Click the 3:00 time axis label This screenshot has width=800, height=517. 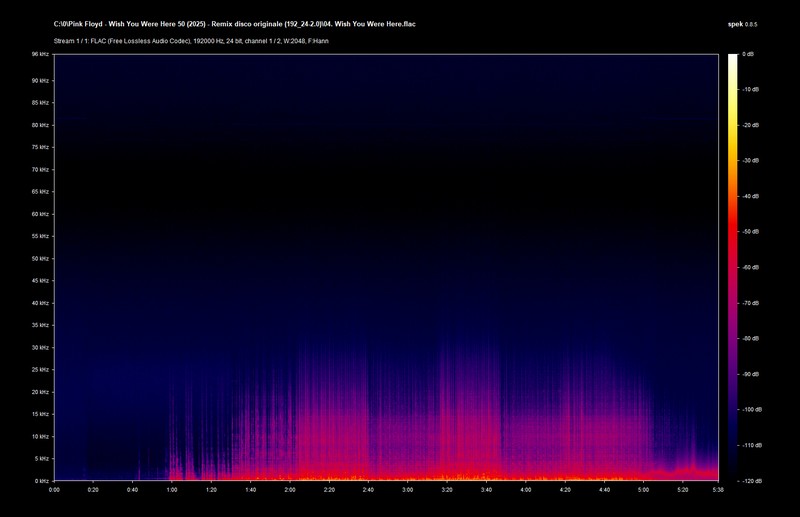coord(408,490)
